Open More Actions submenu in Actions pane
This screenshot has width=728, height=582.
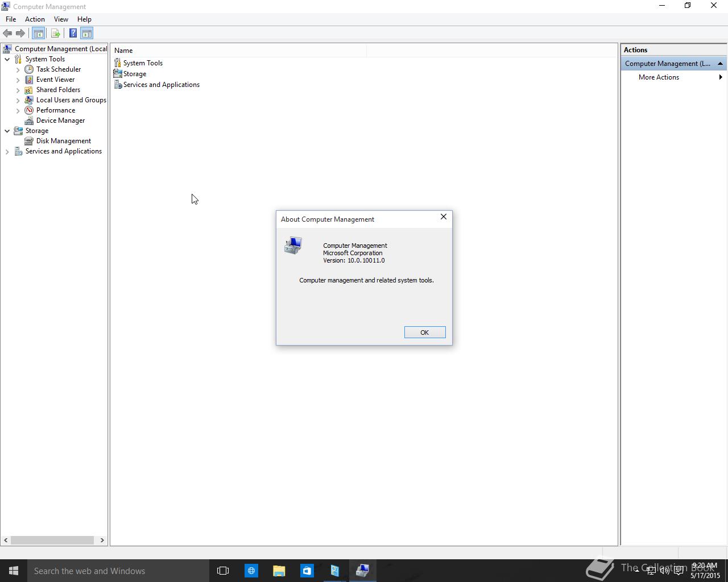click(674, 77)
